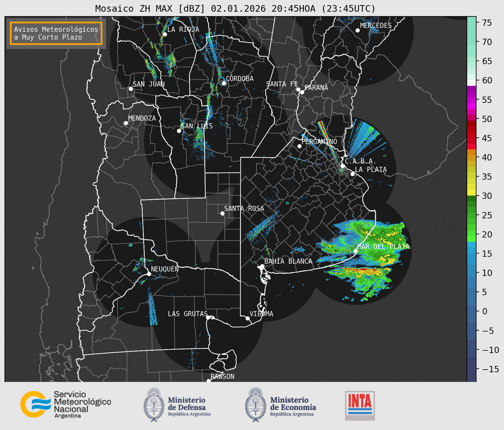Click the SANTA ROSA label text

[x=244, y=208]
